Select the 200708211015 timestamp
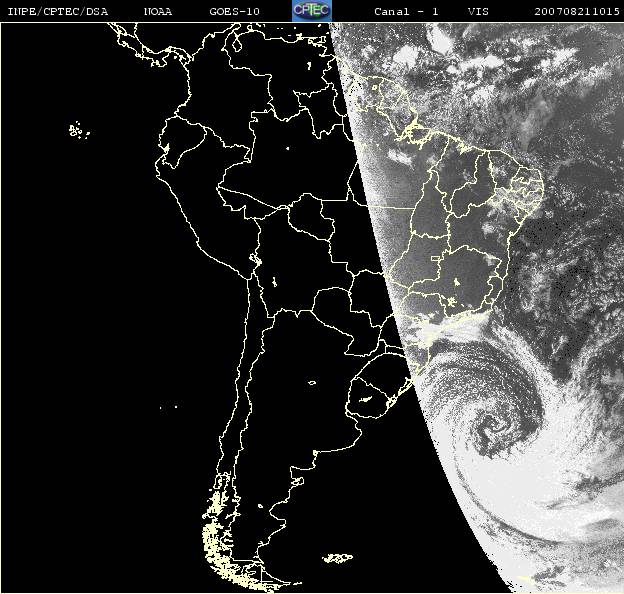This screenshot has width=624, height=594. click(x=577, y=12)
